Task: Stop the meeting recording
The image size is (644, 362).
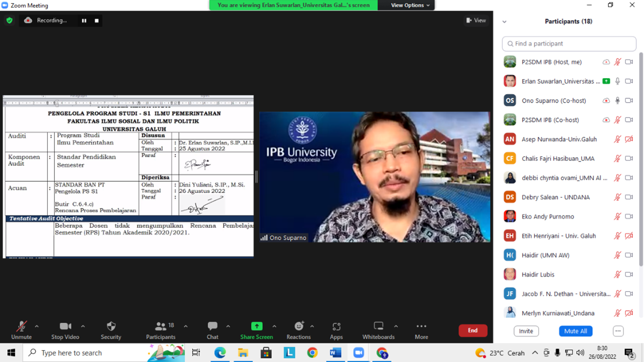Action: 97,20
